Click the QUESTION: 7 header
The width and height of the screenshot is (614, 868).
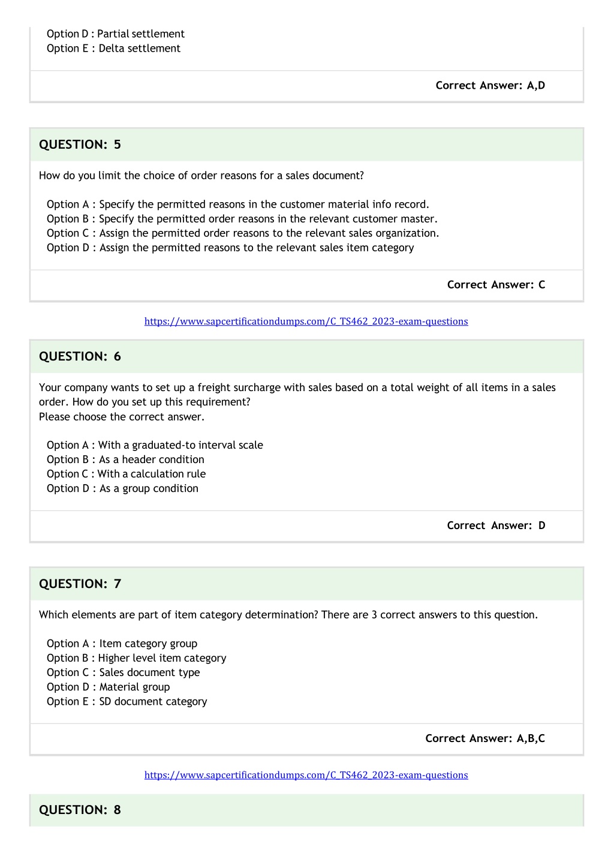[x=306, y=584]
